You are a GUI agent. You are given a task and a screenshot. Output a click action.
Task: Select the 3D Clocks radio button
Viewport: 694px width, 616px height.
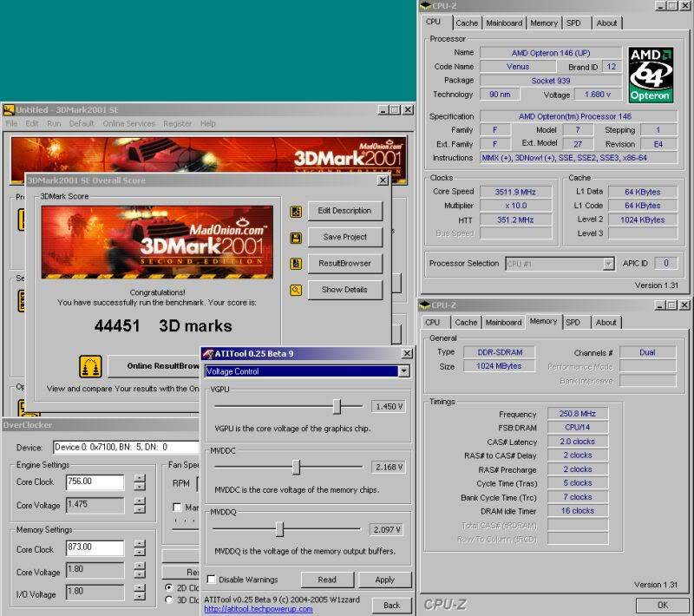tap(168, 600)
